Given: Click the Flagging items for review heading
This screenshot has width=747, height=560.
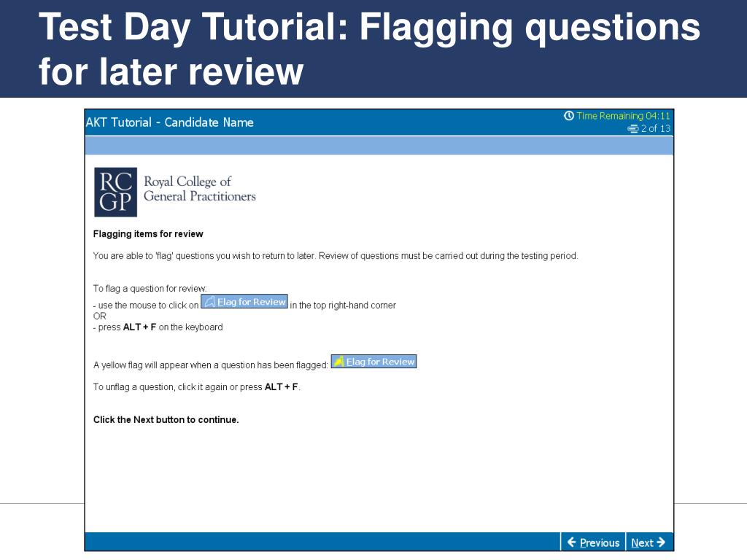Looking at the screenshot, I should (148, 234).
